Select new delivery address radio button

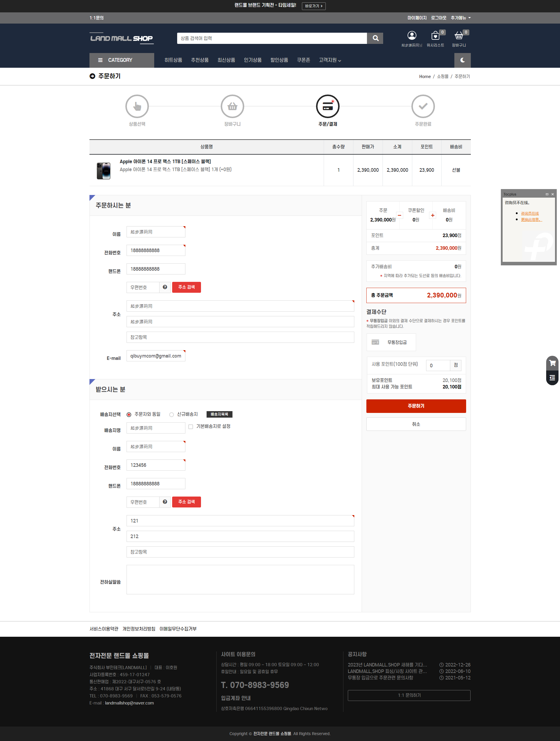point(171,415)
